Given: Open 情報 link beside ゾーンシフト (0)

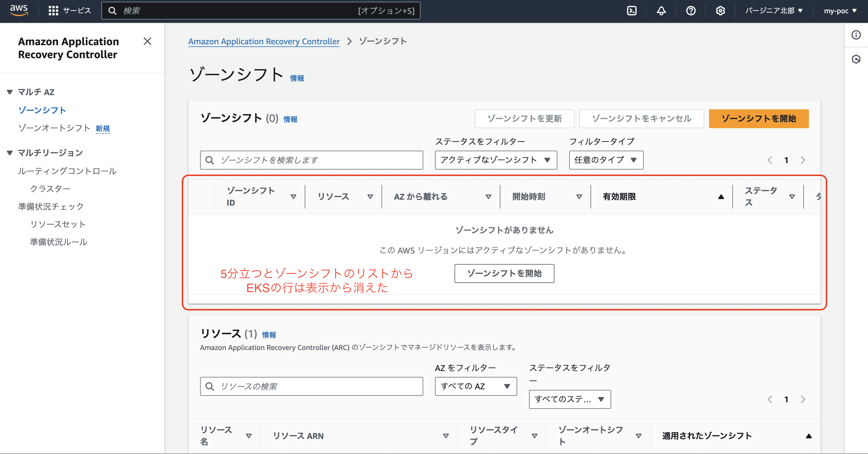Looking at the screenshot, I should [x=290, y=119].
